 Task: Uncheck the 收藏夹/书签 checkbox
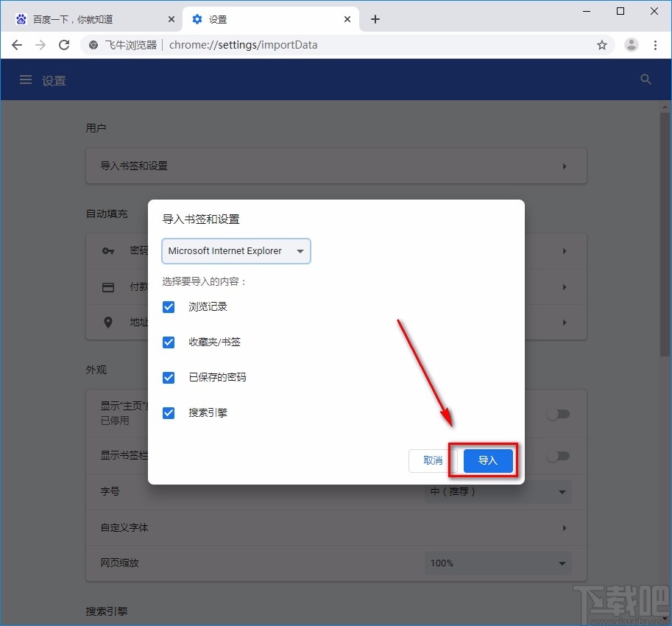pyautogui.click(x=169, y=342)
